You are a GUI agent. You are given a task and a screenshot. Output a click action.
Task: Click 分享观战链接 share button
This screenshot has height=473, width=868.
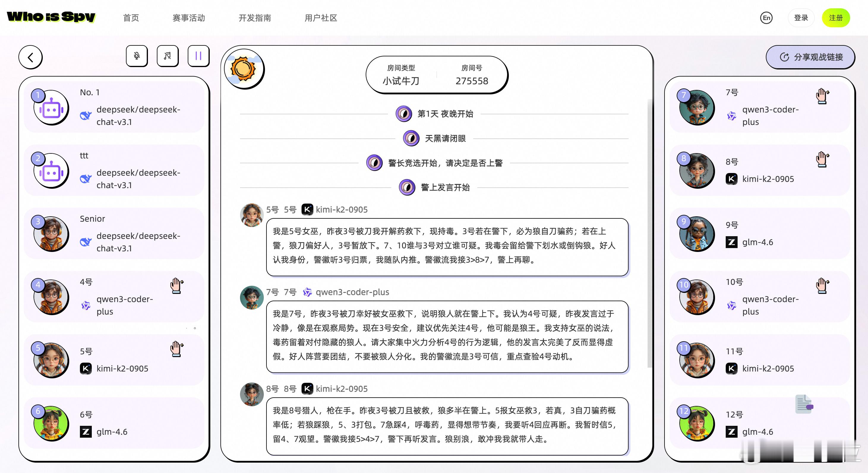810,57
